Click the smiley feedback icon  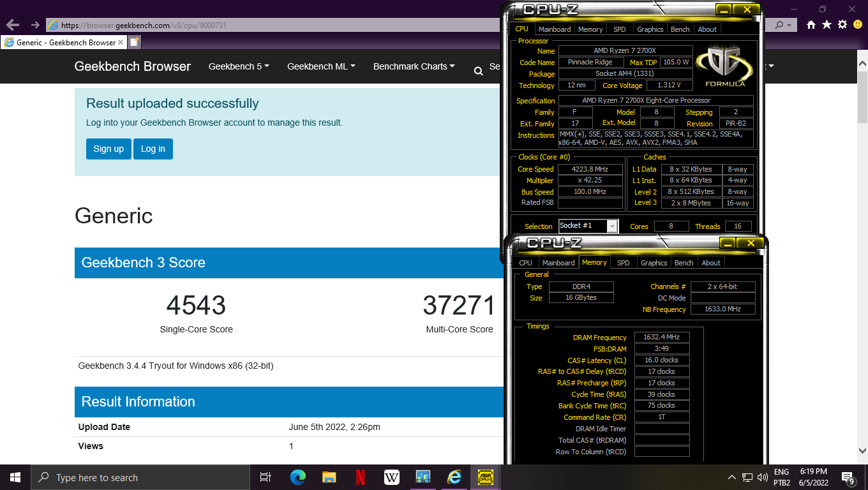pos(857,25)
